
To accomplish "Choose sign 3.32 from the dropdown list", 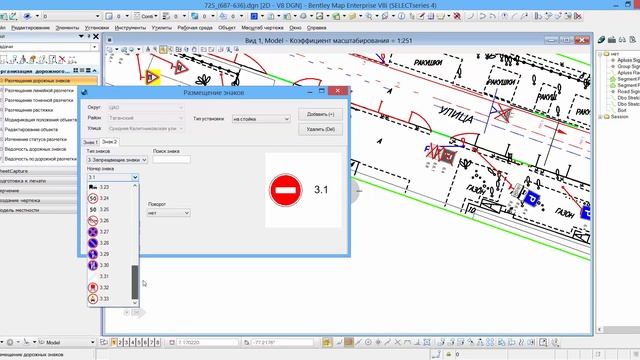I will (110, 287).
